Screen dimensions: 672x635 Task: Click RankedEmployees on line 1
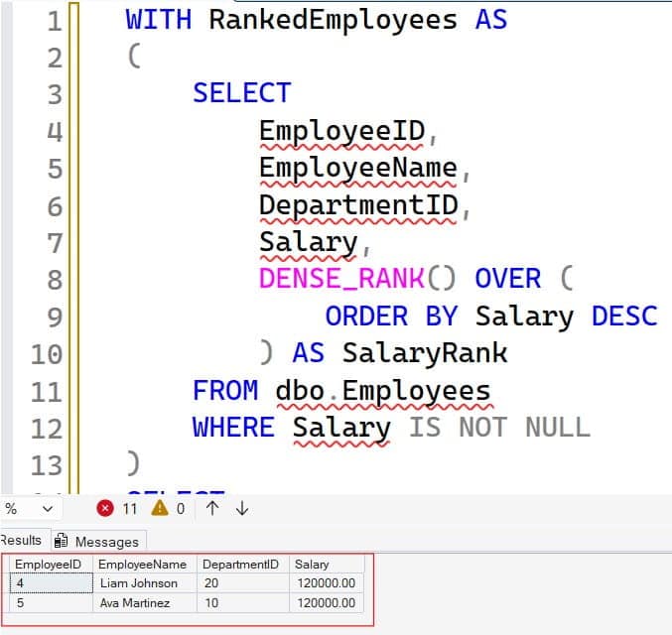tap(333, 21)
